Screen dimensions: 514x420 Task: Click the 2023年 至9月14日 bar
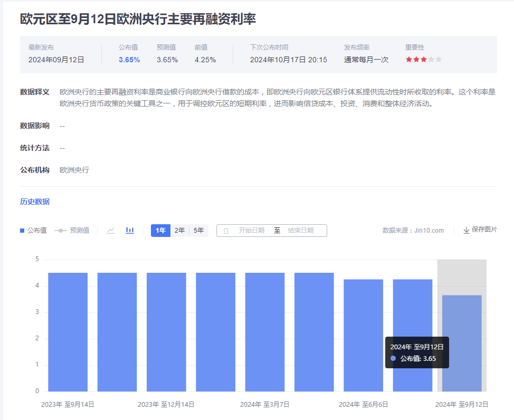click(x=68, y=332)
